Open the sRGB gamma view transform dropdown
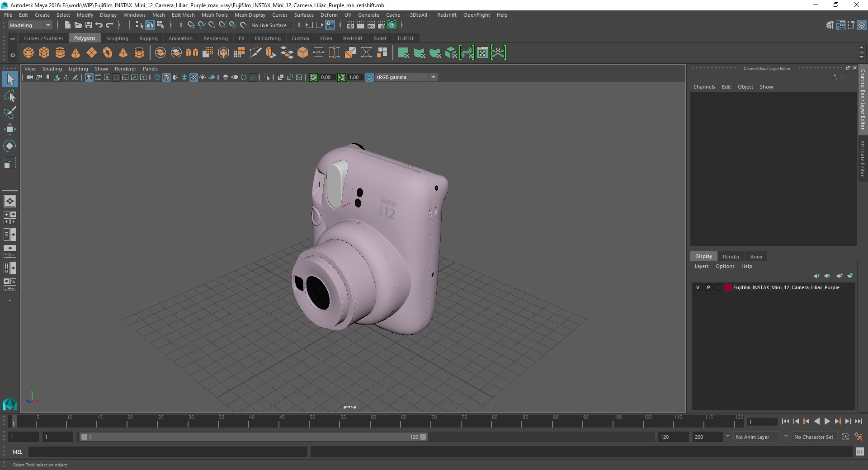Screen dimensions: 868x470 click(x=406, y=77)
